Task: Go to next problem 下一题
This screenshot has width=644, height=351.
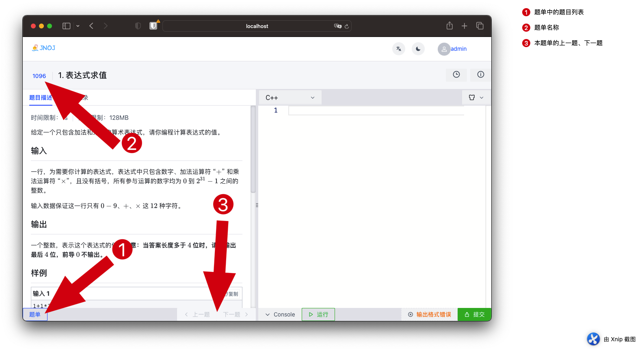Action: click(236, 314)
